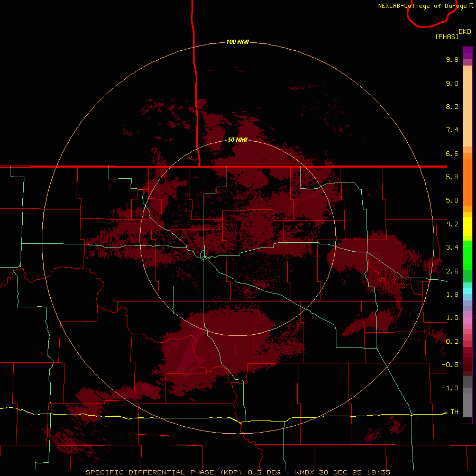Click the 6.6 value on the legend
476x476 pixels.
point(452,153)
